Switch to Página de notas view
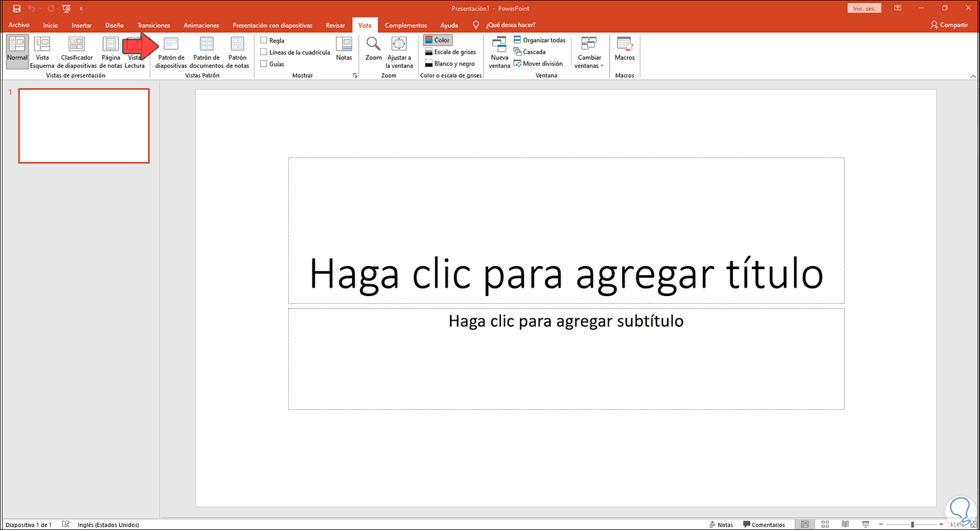The width and height of the screenshot is (980, 530). [x=110, y=52]
